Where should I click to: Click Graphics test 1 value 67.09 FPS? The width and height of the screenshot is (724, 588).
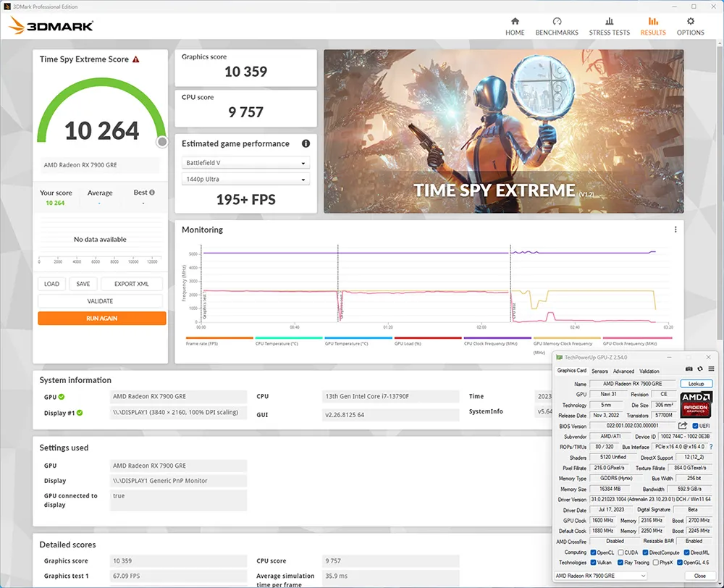[x=178, y=576]
